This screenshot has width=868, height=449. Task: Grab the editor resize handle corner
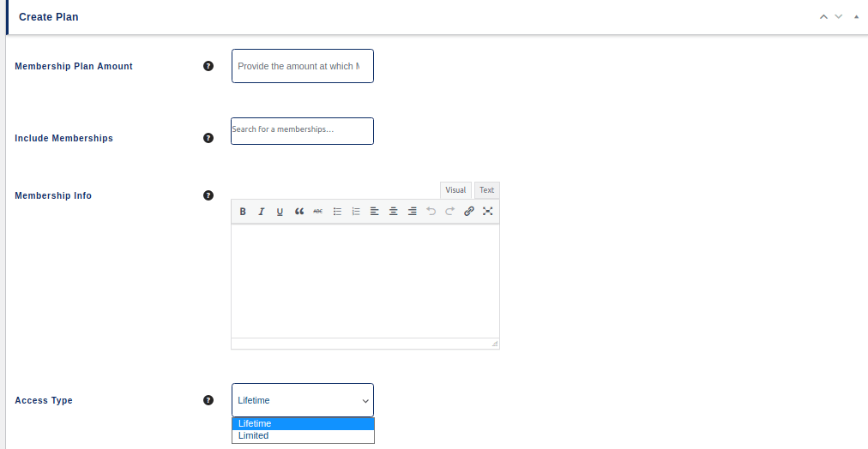coord(495,344)
